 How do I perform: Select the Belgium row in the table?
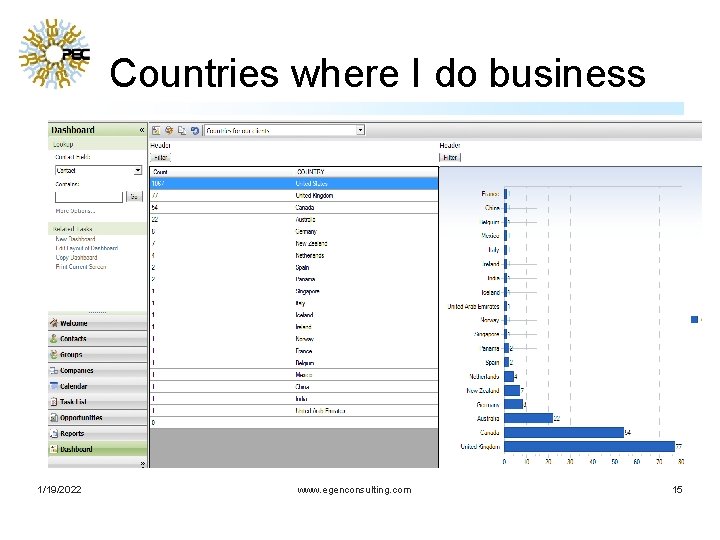[x=294, y=363]
